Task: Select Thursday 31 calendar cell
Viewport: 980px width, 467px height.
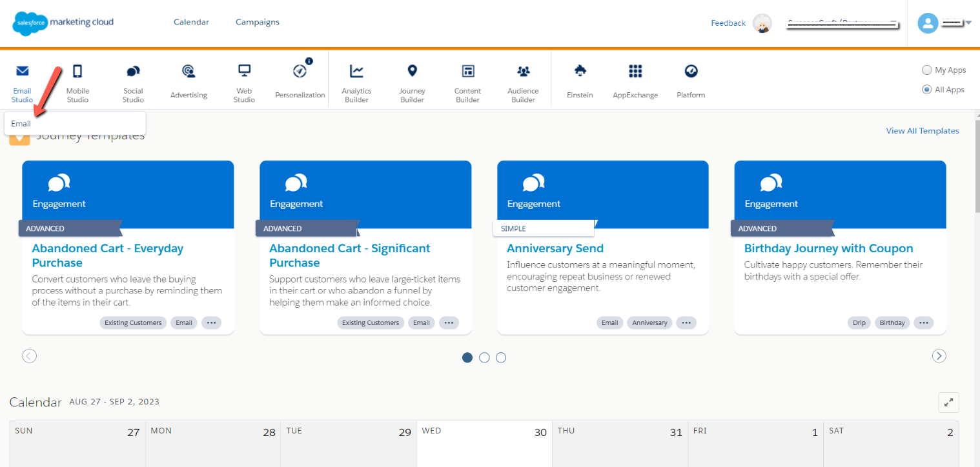Action: point(620,444)
